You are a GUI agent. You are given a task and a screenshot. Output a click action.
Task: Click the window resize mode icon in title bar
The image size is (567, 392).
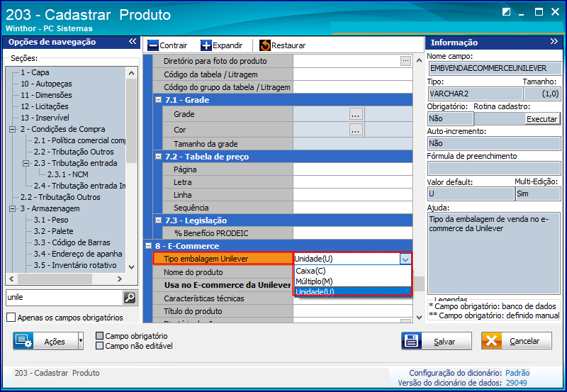[x=506, y=12]
